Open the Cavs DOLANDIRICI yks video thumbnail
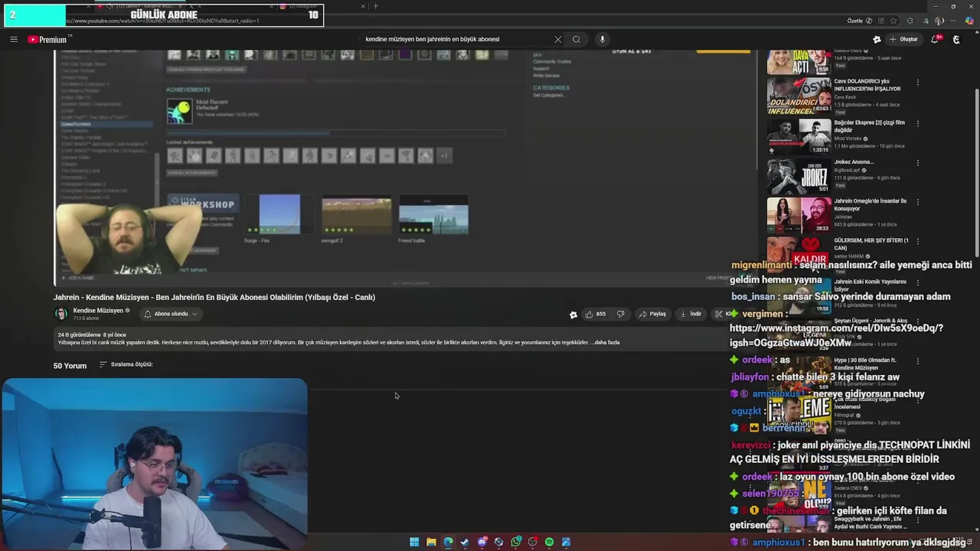 pyautogui.click(x=799, y=95)
